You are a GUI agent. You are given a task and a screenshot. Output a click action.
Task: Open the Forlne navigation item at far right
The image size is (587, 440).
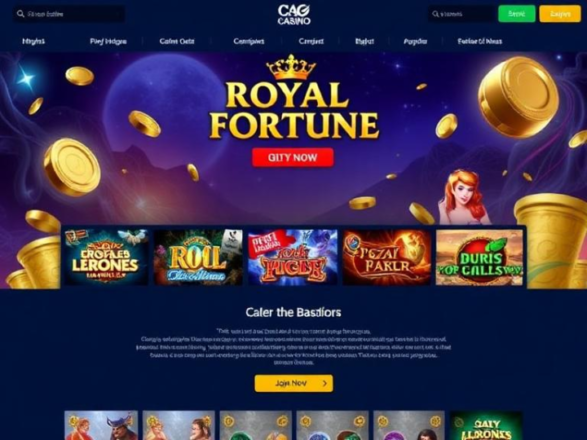pyautogui.click(x=480, y=41)
